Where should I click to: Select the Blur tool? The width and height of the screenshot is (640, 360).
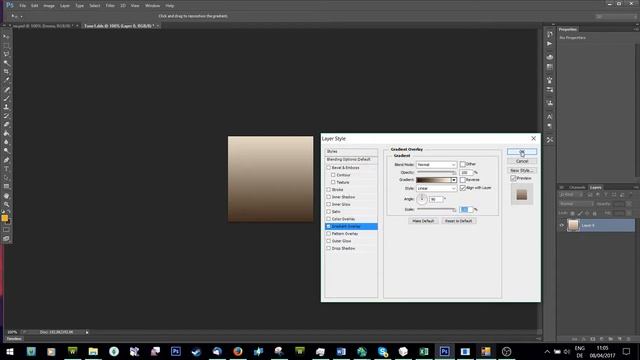click(x=6, y=142)
